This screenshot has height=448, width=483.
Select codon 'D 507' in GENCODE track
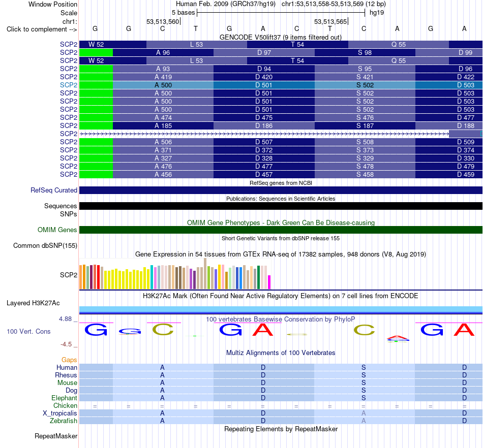[264, 142]
